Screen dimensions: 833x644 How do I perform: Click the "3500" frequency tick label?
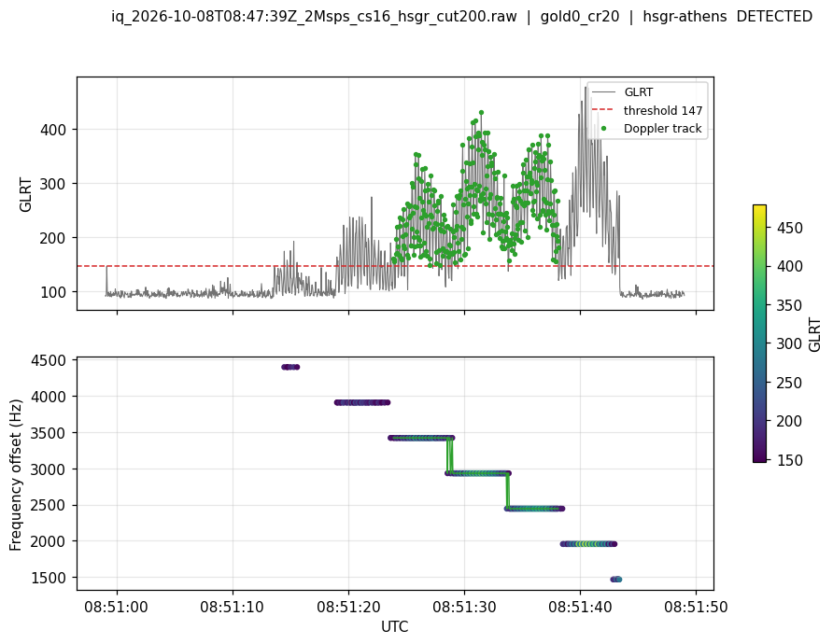click(x=49, y=433)
